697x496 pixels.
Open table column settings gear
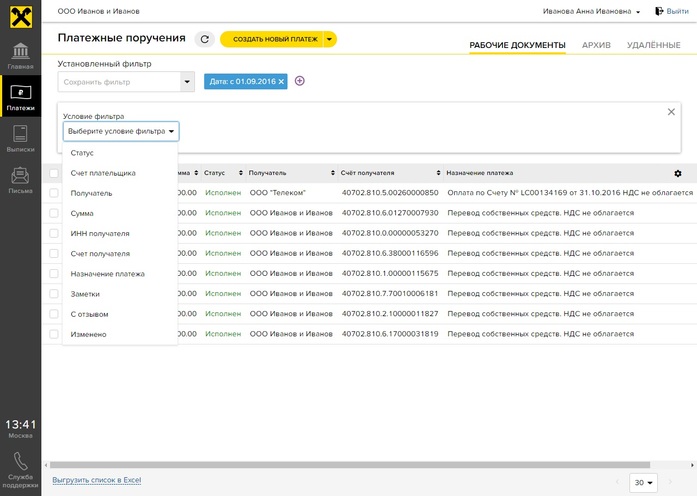pyautogui.click(x=678, y=173)
